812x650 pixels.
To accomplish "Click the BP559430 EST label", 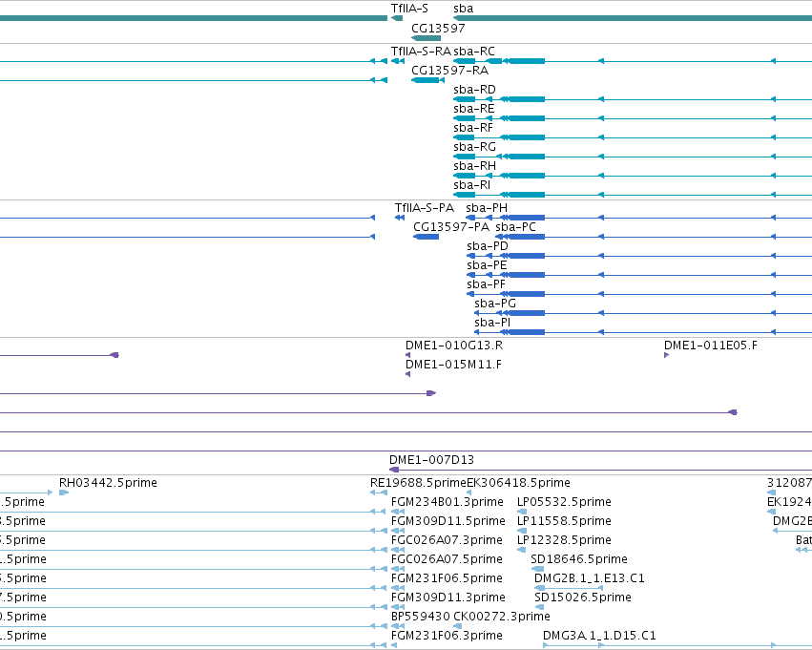I will [421, 617].
